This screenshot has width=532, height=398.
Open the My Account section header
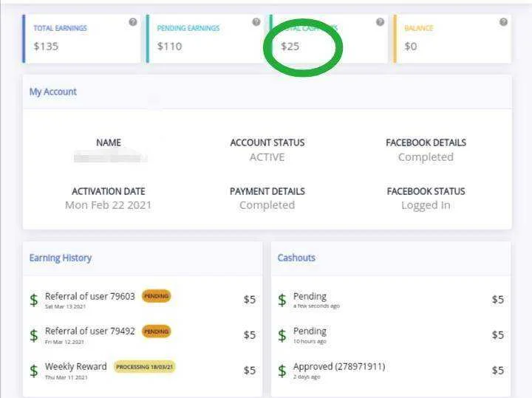pyautogui.click(x=53, y=92)
